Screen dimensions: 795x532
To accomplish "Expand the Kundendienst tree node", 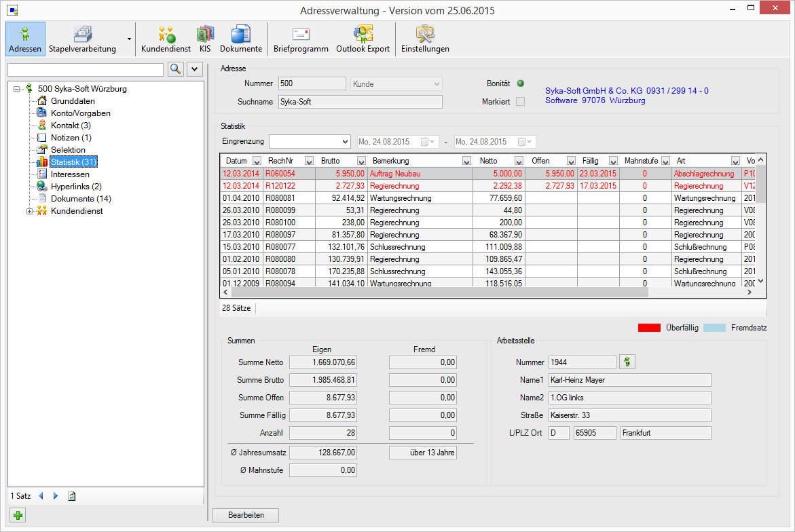I will [29, 211].
